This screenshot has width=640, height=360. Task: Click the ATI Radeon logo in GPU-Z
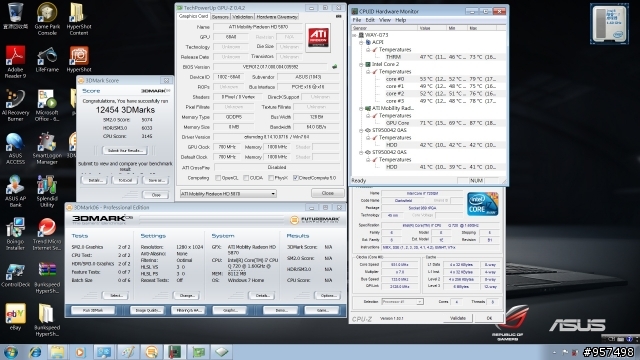[x=318, y=38]
